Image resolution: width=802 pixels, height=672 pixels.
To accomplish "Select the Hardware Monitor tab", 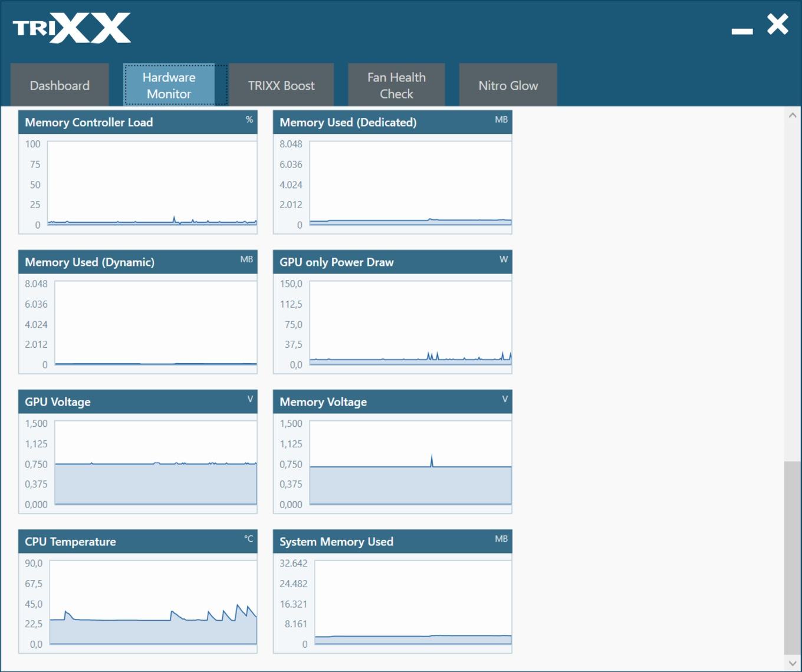I will click(x=169, y=85).
